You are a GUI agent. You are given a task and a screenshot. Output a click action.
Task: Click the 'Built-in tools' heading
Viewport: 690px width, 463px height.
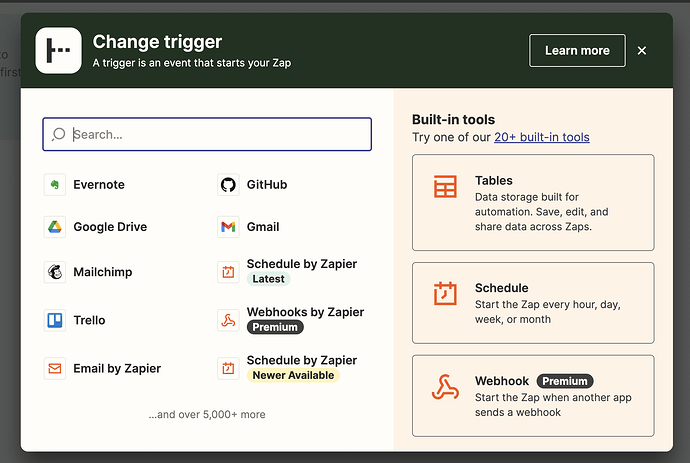coord(453,120)
